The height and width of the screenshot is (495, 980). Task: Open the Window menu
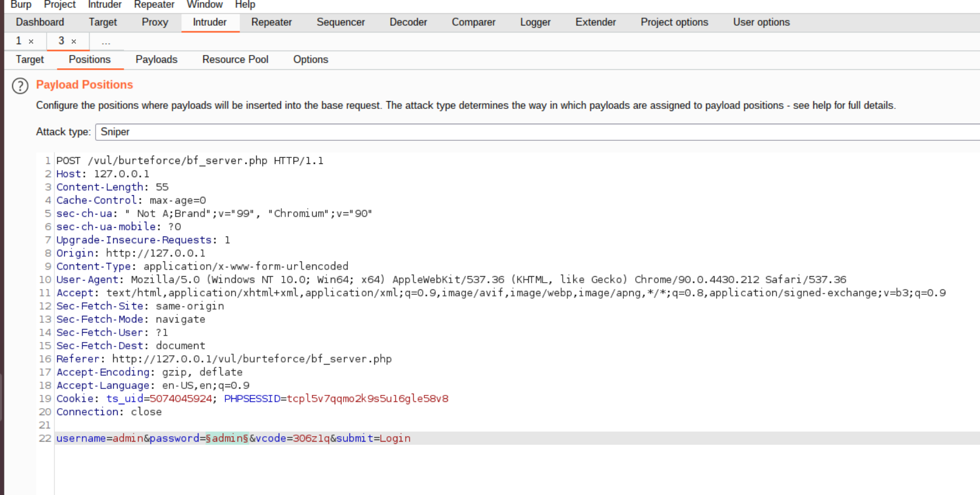pos(204,4)
